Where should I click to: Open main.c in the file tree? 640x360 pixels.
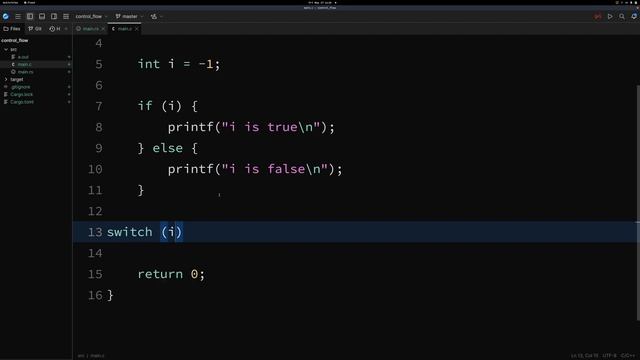[24, 64]
